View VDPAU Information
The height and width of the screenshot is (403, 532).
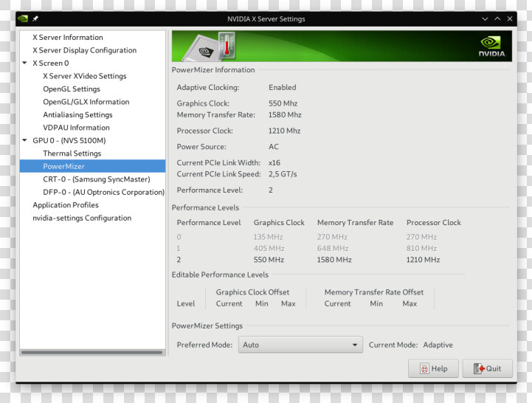[x=76, y=128]
